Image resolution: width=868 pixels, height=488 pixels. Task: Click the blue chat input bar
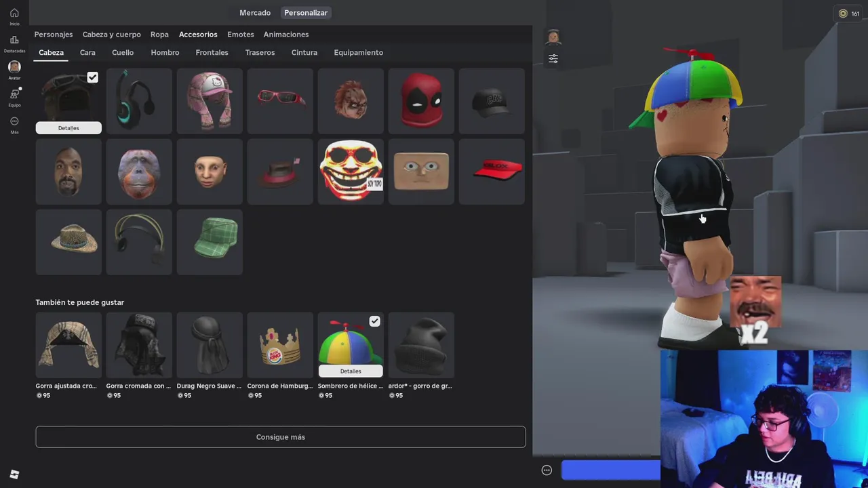[x=610, y=470]
